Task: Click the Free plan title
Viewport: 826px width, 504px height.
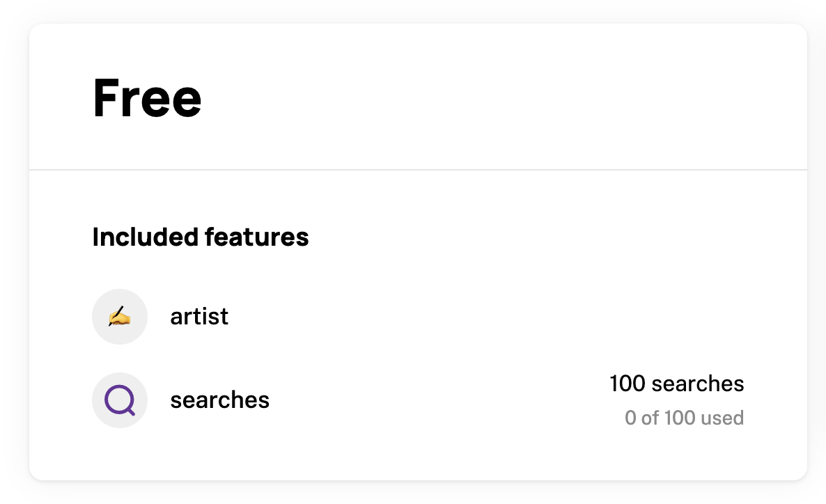Action: pyautogui.click(x=147, y=97)
